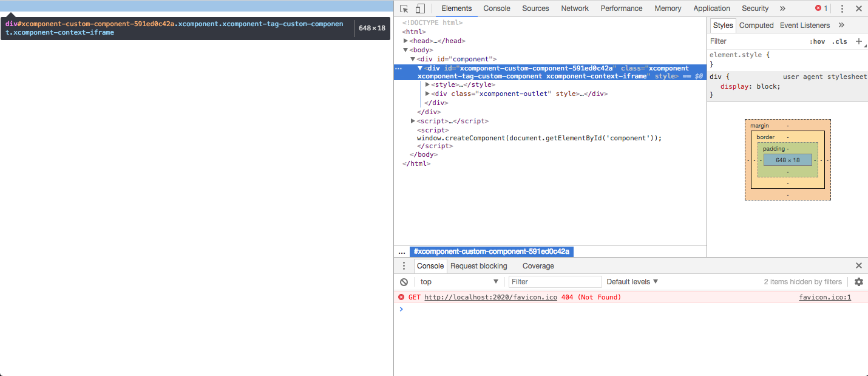Open the drawer three-dot menu

tap(404, 265)
